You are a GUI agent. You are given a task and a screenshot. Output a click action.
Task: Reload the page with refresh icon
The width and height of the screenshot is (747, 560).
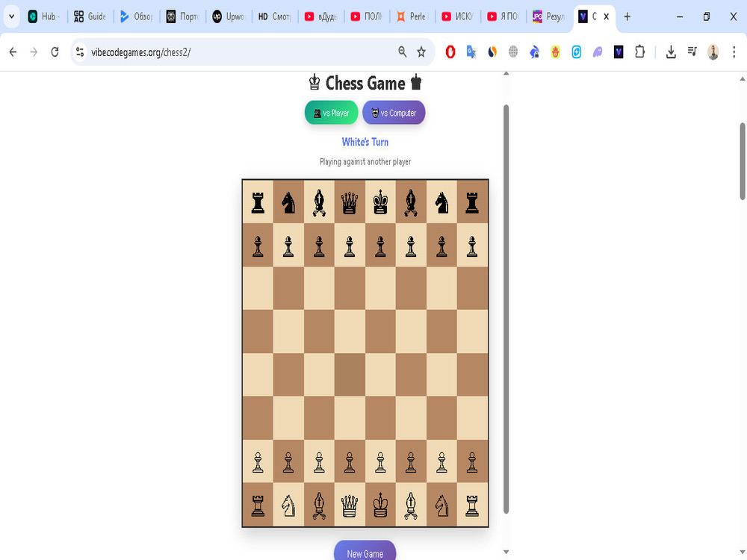tap(55, 52)
